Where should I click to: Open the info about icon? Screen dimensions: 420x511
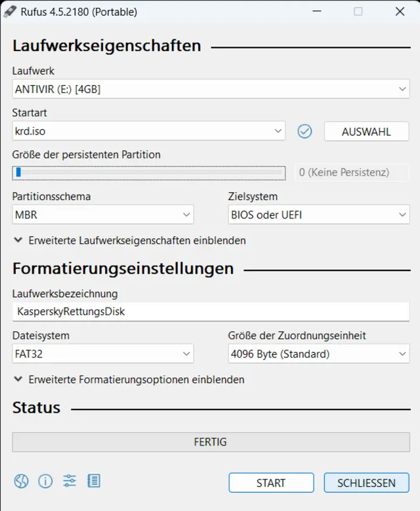click(45, 481)
